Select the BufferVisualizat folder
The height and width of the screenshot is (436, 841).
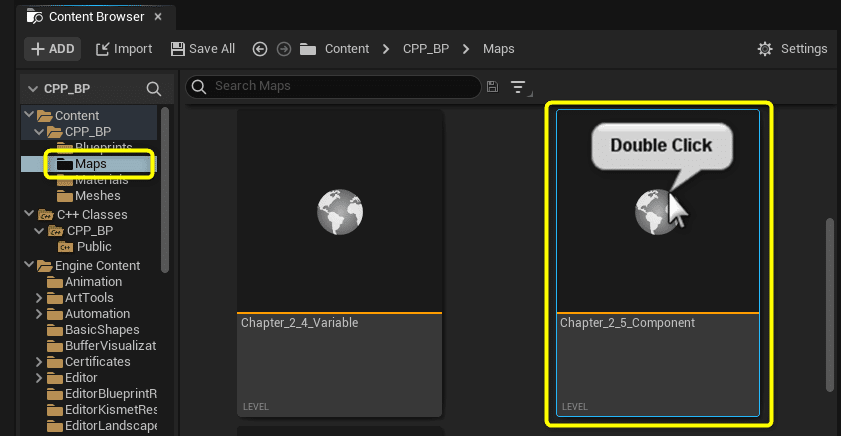(x=101, y=346)
